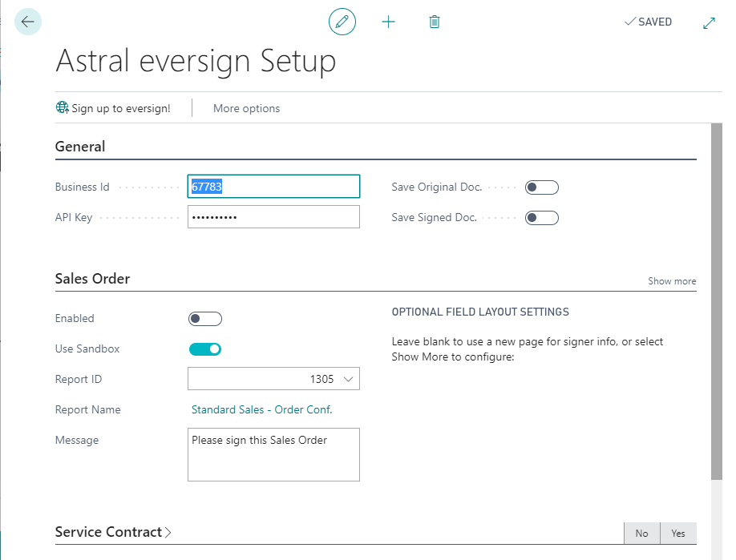
Task: Click the Standard Sales - Order Conf. link
Action: pyautogui.click(x=261, y=409)
